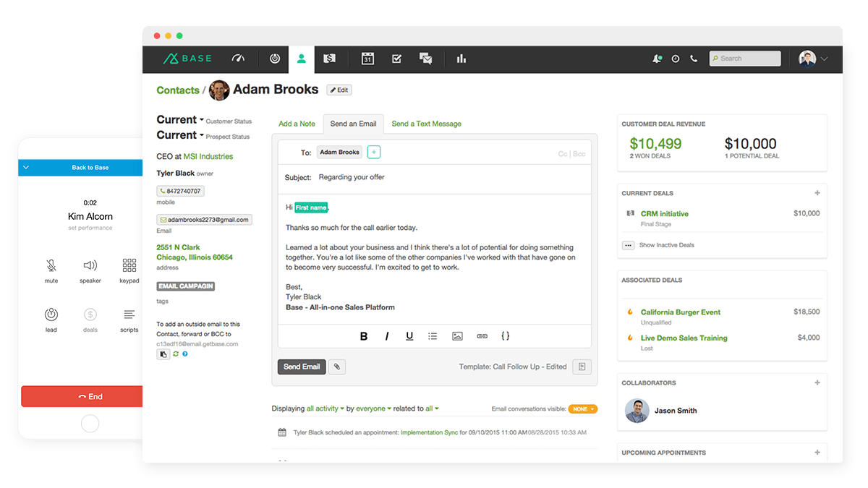Open the calendar icon in top navigation
This screenshot has height=488, width=868.
click(367, 59)
